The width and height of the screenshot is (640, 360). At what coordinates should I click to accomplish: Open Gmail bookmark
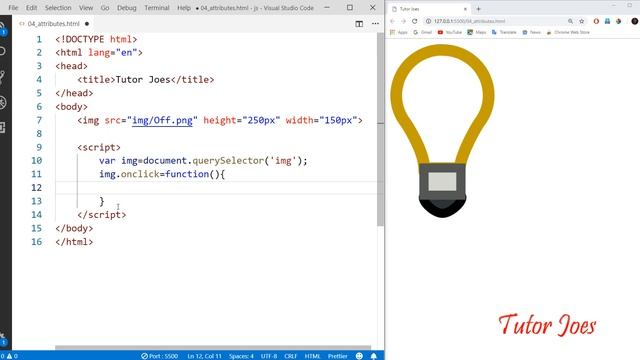(x=422, y=32)
